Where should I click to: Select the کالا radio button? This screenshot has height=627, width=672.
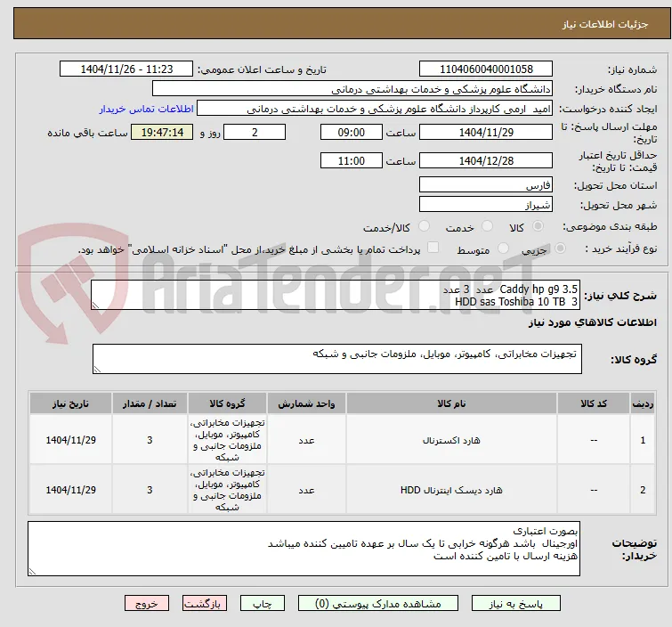click(x=538, y=226)
